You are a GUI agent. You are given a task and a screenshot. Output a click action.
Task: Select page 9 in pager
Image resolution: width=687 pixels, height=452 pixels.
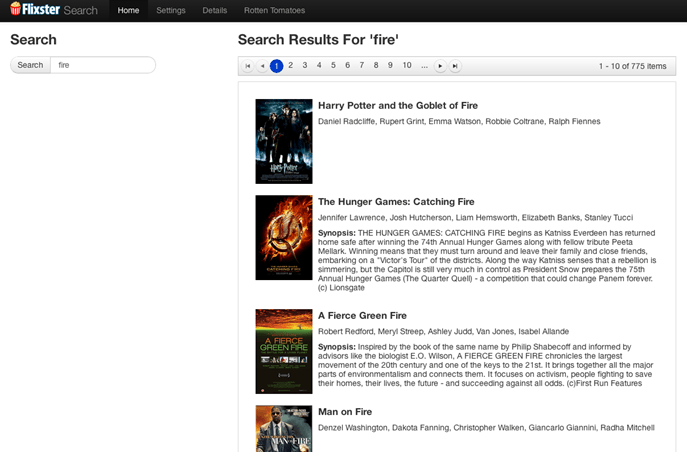coord(390,65)
